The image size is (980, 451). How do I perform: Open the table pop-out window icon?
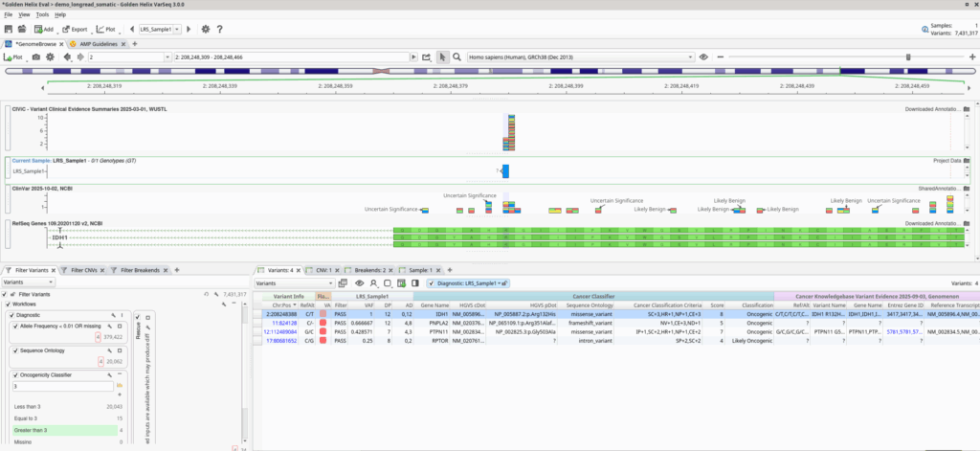344,282
